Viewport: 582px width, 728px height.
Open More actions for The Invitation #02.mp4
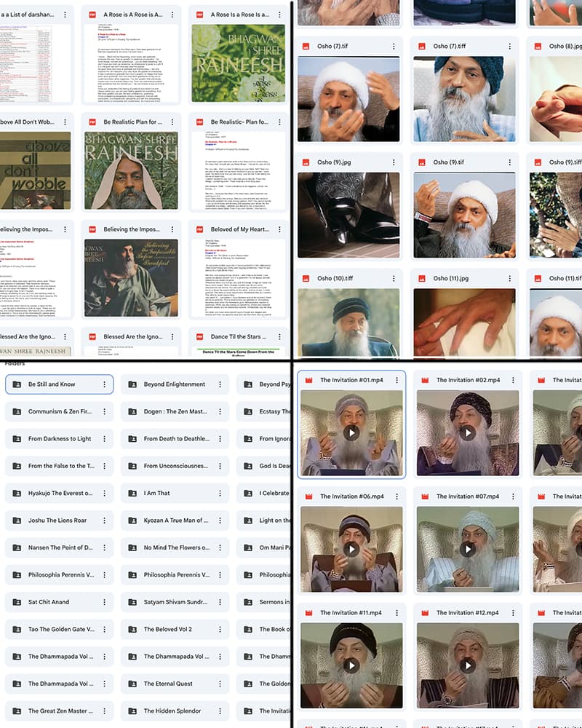(513, 380)
